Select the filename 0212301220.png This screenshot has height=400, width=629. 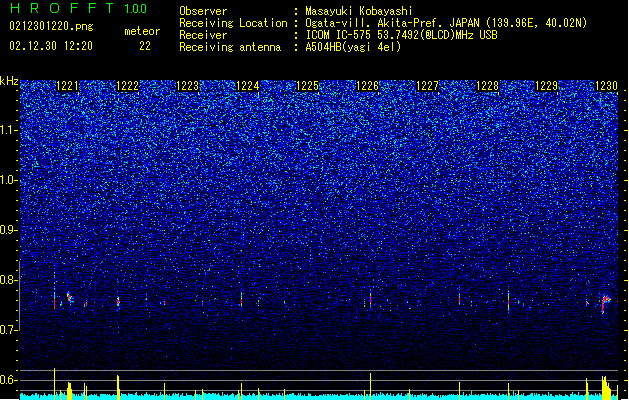coord(51,26)
